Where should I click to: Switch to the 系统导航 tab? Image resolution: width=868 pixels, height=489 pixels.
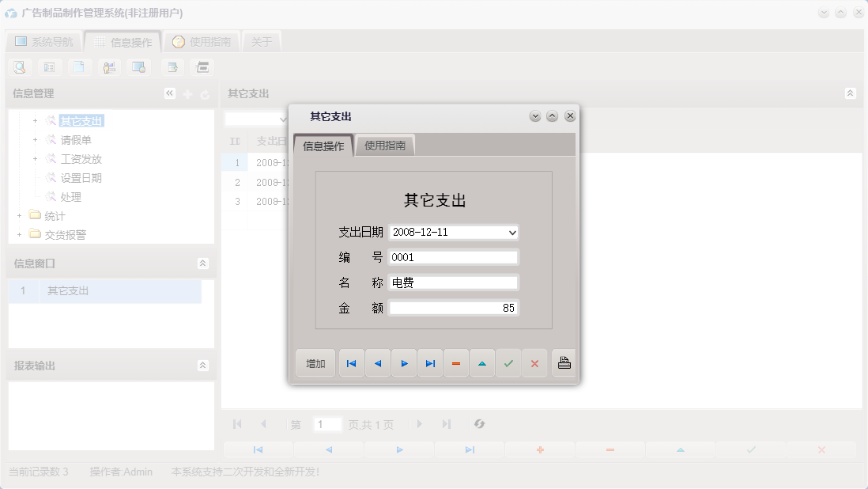[46, 41]
